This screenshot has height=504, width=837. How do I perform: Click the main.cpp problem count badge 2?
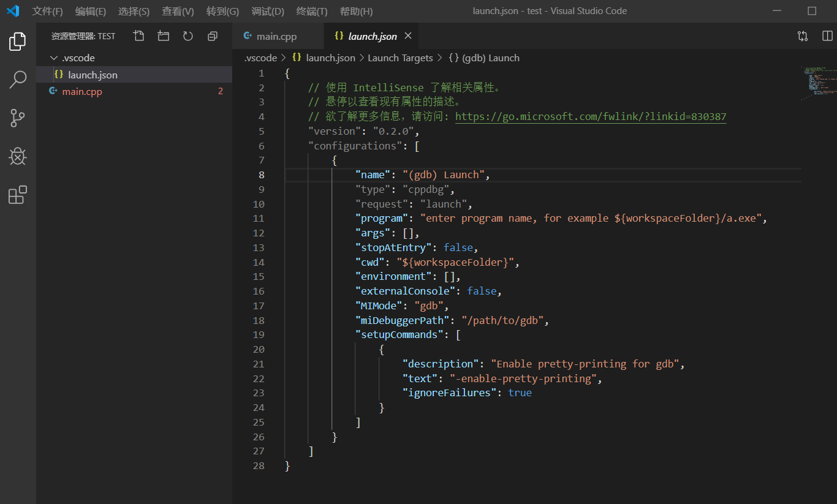coord(221,92)
